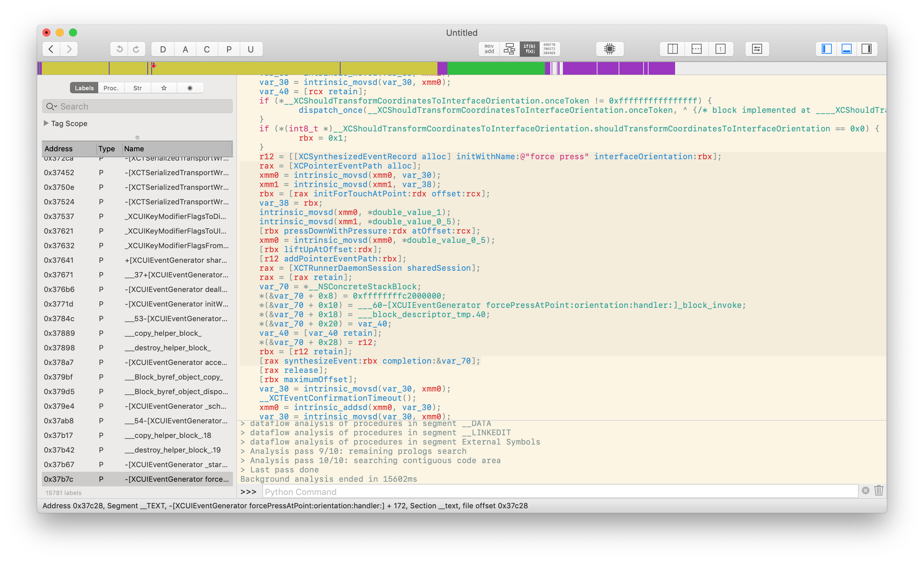
Task: Select the Labels tab in sidebar
Action: [84, 88]
